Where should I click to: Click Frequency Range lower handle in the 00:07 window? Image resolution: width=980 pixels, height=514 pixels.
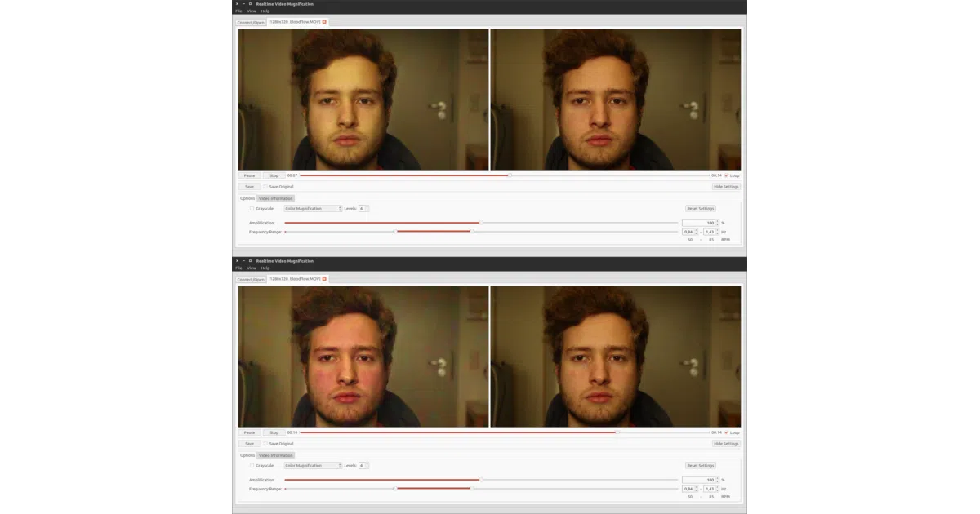(x=395, y=232)
